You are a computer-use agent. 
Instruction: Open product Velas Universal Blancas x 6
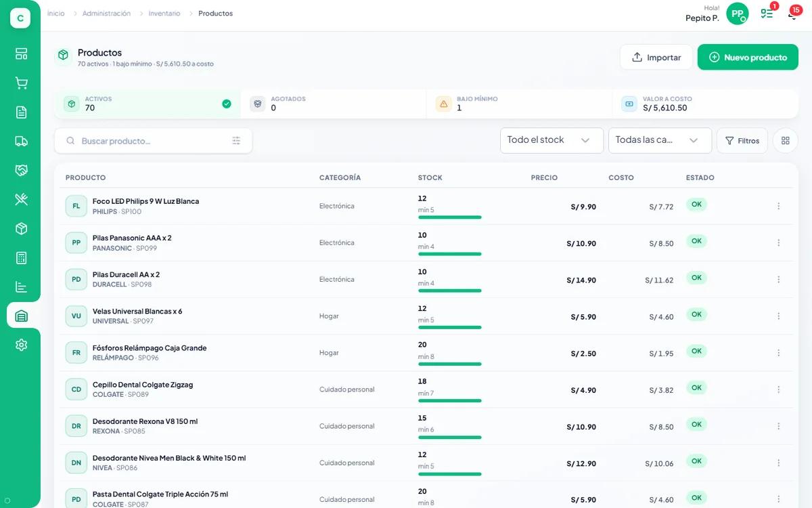point(137,311)
